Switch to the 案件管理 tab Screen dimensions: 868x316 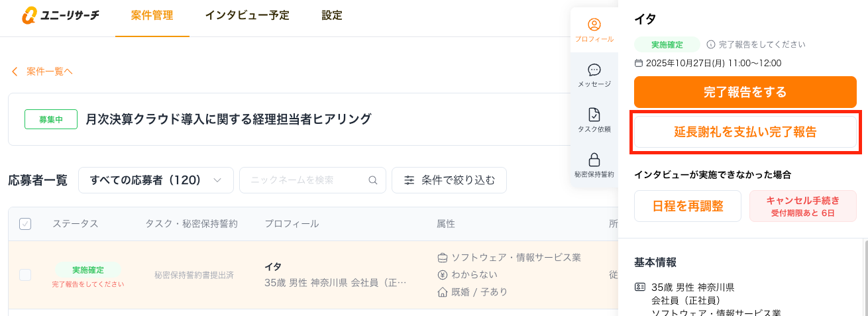(x=152, y=15)
